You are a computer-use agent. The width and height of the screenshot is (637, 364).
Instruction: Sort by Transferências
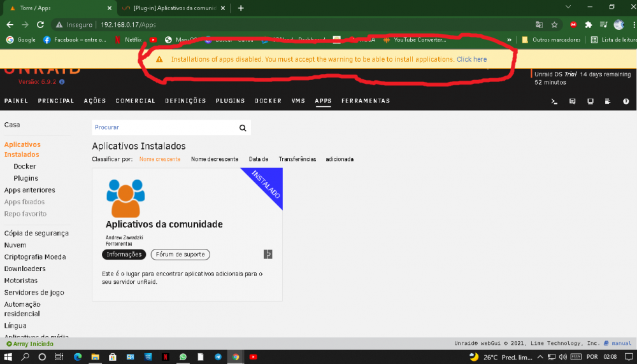[x=297, y=159]
